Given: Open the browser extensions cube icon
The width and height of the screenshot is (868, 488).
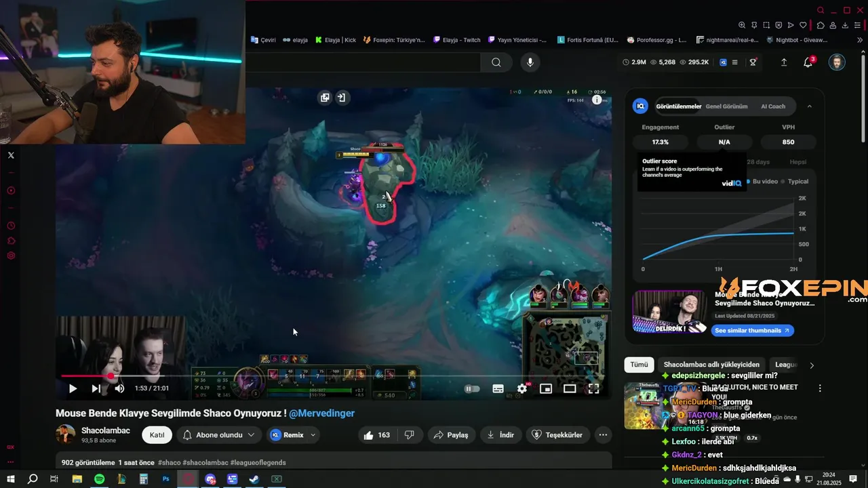Looking at the screenshot, I should (821, 25).
